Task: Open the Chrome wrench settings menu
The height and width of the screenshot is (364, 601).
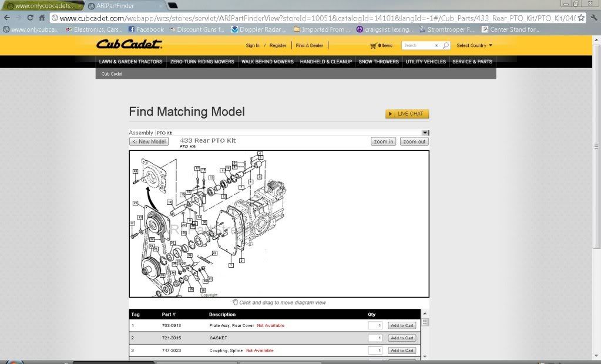Action: point(594,18)
